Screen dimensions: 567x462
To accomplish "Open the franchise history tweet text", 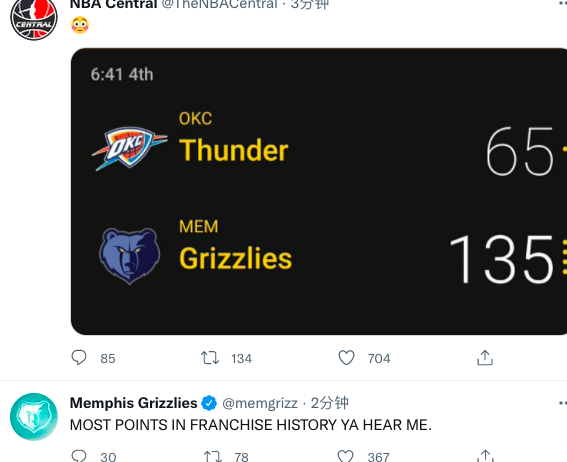I will tap(251, 425).
